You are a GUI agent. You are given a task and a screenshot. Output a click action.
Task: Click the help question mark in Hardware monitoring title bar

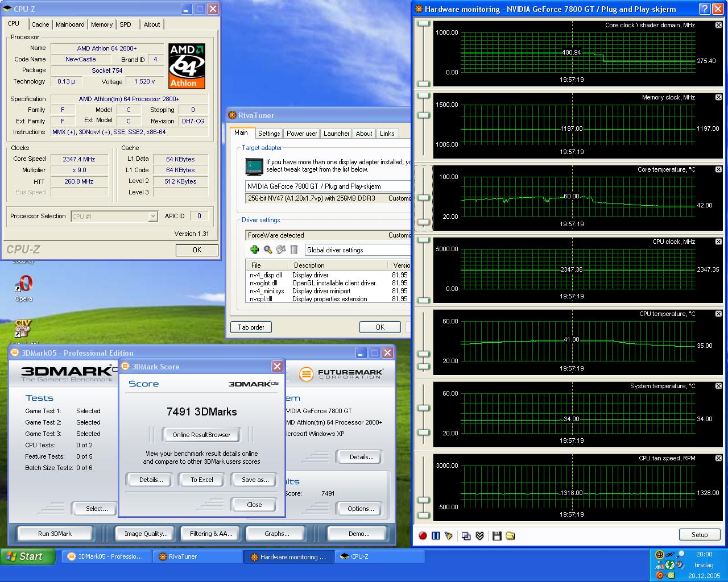[705, 9]
